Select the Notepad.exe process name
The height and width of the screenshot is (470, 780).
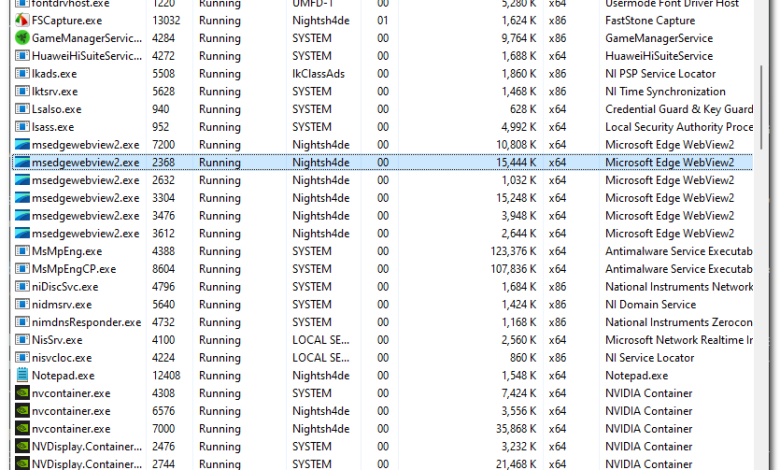[63, 376]
